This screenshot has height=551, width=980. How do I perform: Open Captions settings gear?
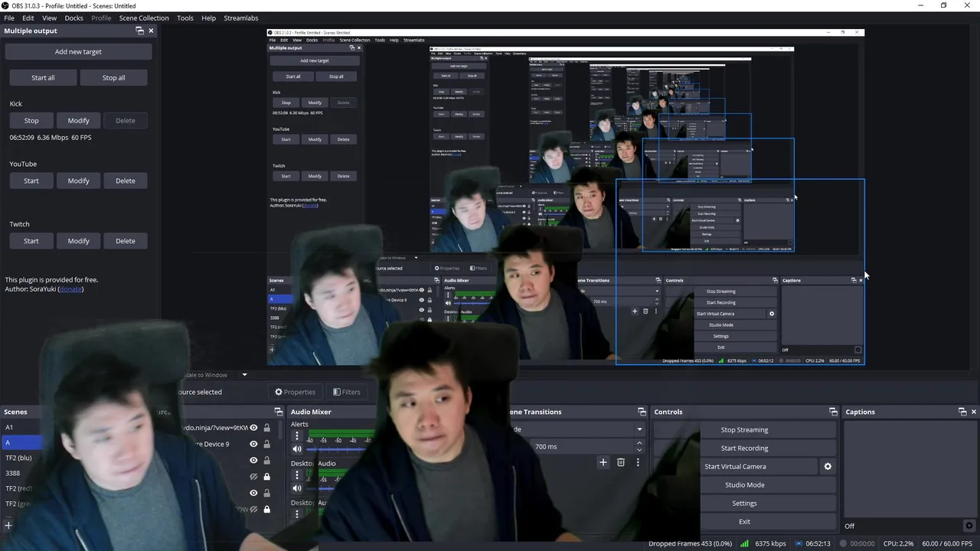969,526
